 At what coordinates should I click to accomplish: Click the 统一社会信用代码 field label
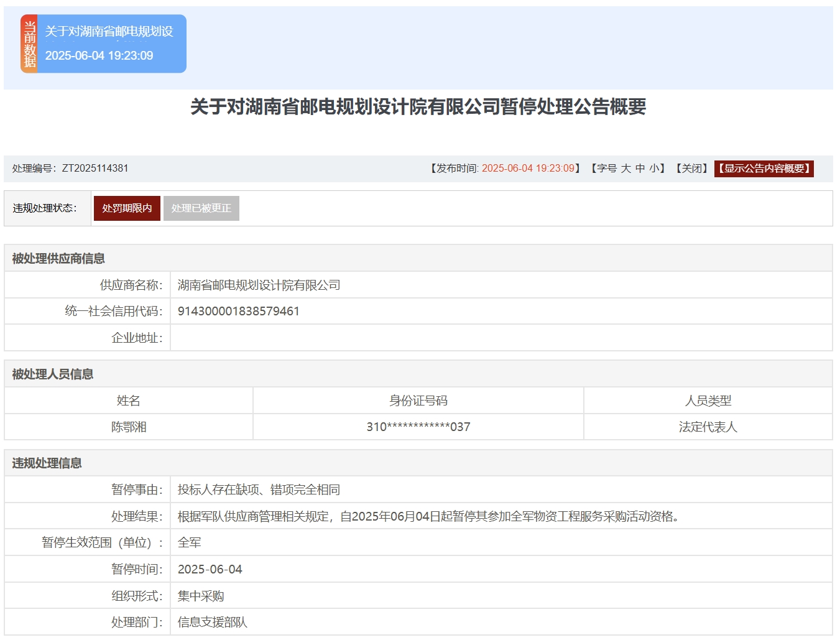tap(114, 312)
